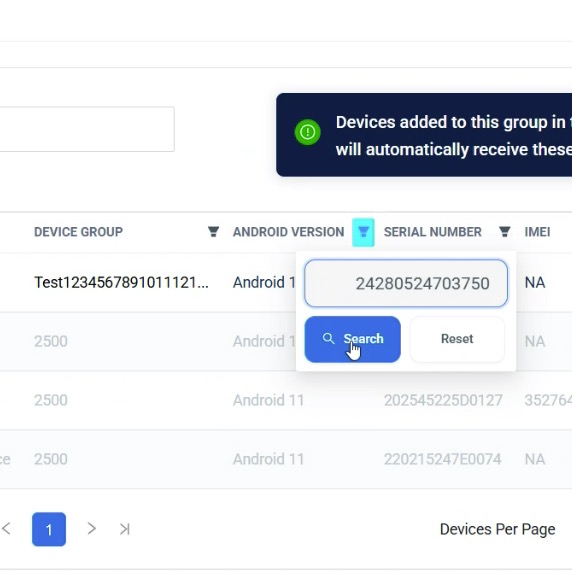Click the Search button in the filter popup
572x573 pixels.
coord(352,339)
